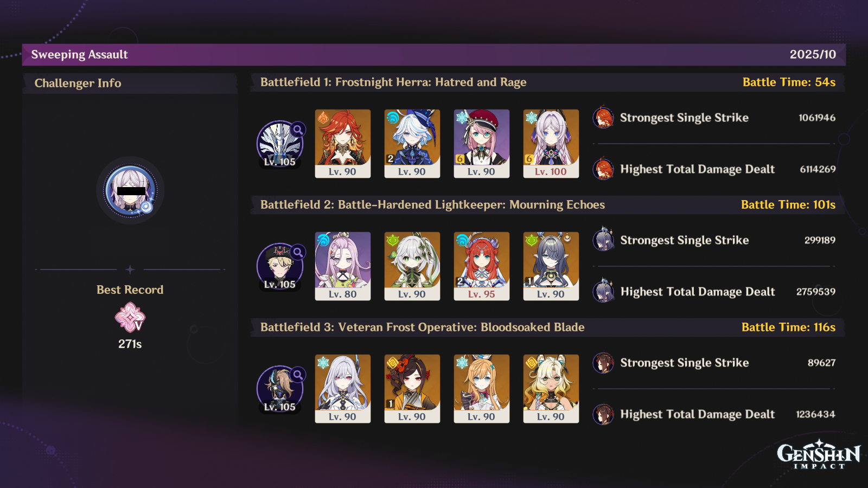Screen dimensions: 868x488
Task: Click Battlefield 3 Strongest Single Strike character icon
Action: [x=603, y=363]
